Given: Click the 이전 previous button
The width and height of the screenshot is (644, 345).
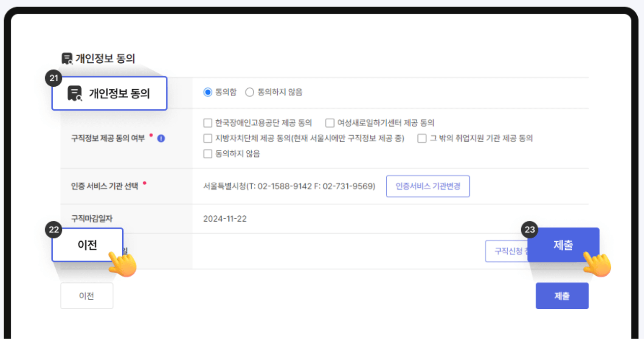Looking at the screenshot, I should 87,295.
